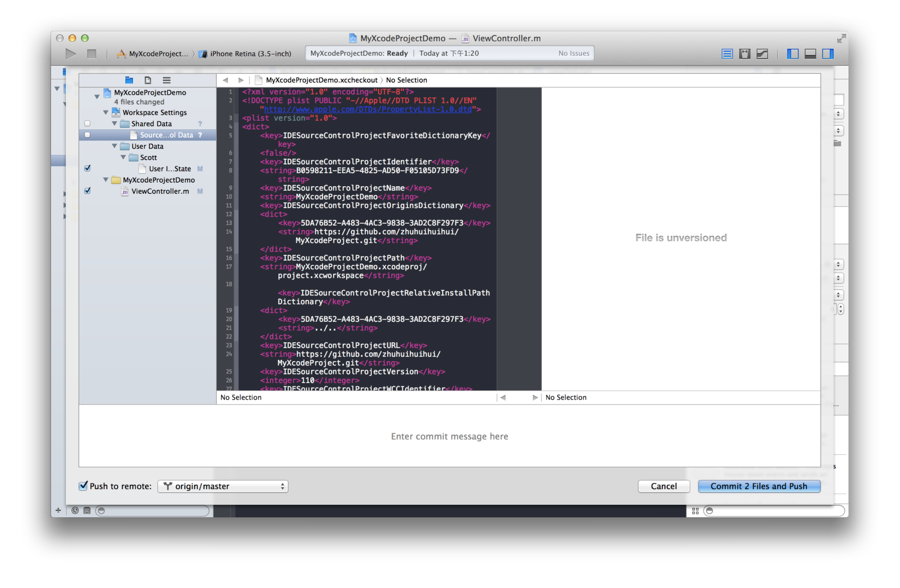Image resolution: width=900 pixels, height=588 pixels.
Task: Click the first popup stepper in utilities panel
Action: tap(838, 114)
